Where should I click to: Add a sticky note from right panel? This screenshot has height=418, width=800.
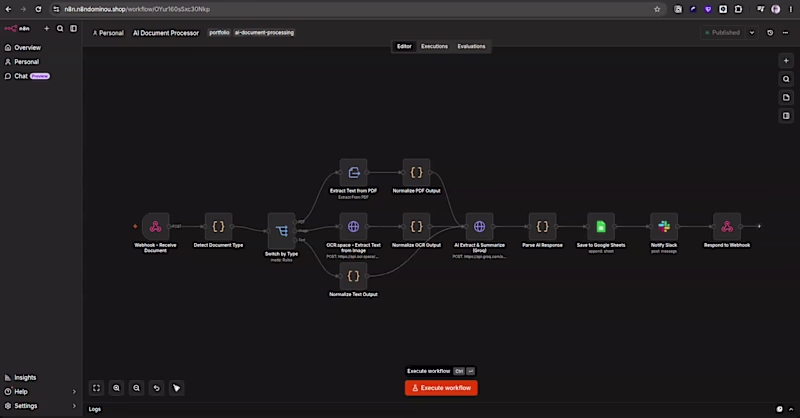click(x=786, y=97)
